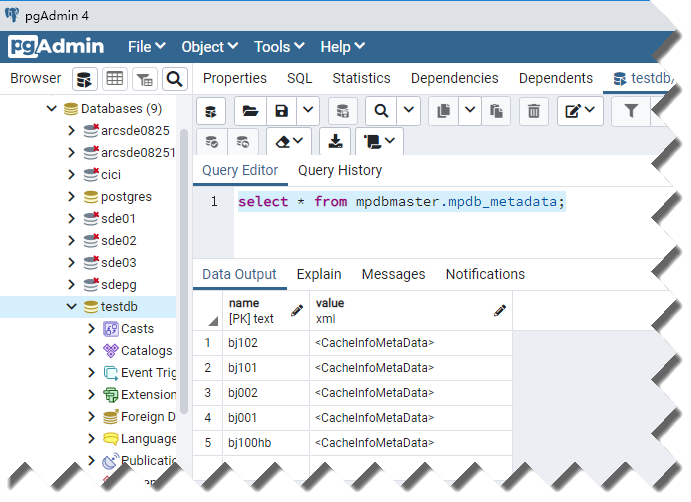Switch to the SQL tab
Screen dimensions: 691x502
[x=300, y=78]
